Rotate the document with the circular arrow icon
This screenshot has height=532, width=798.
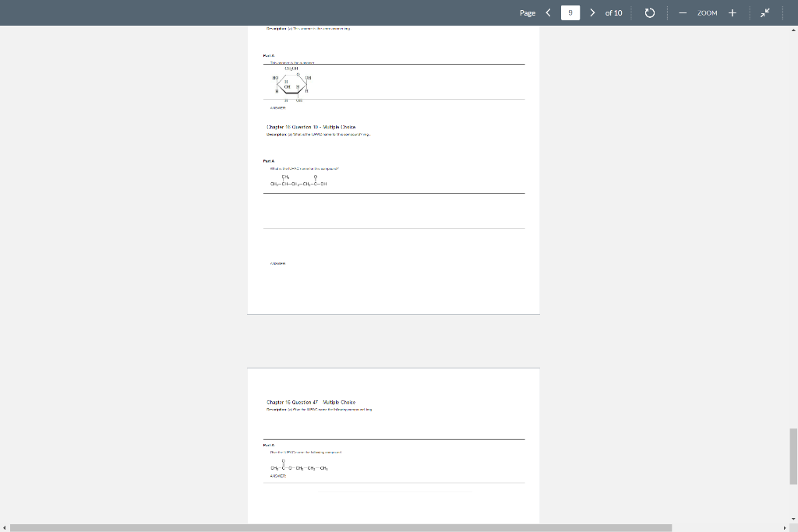pos(649,12)
